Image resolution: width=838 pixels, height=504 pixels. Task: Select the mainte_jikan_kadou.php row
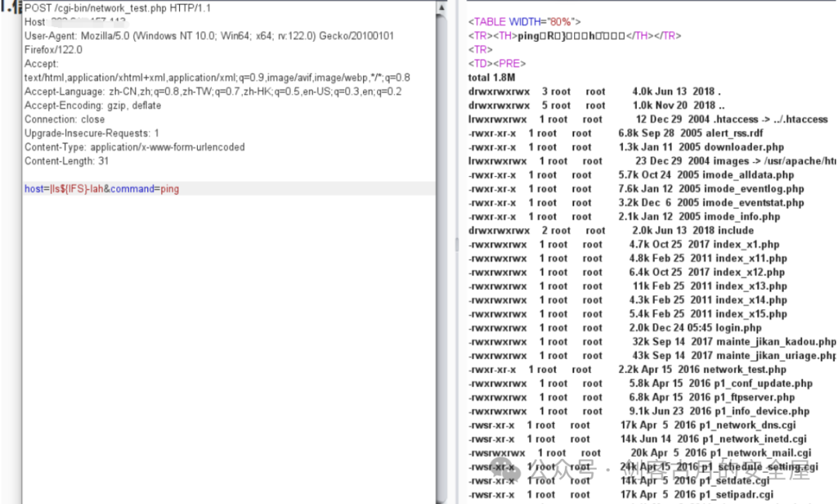click(x=652, y=341)
